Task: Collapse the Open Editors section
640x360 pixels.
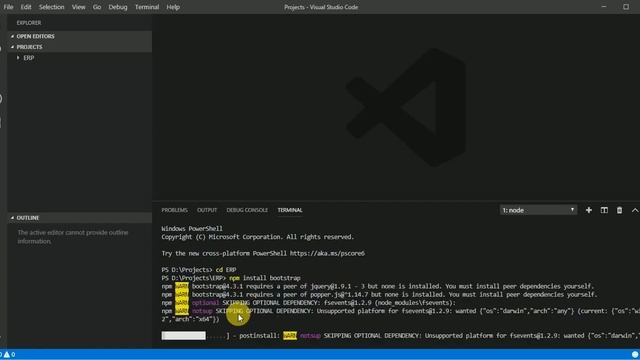Action: (80, 36)
